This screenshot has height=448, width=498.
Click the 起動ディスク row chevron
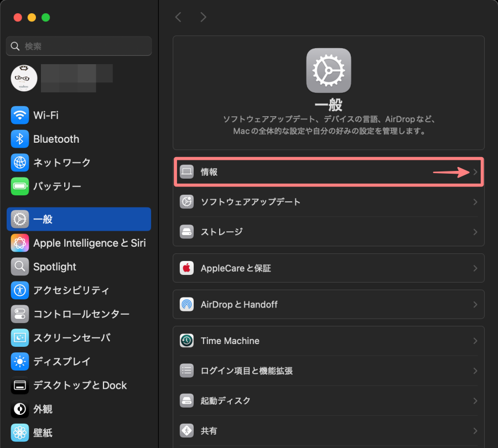(x=475, y=400)
